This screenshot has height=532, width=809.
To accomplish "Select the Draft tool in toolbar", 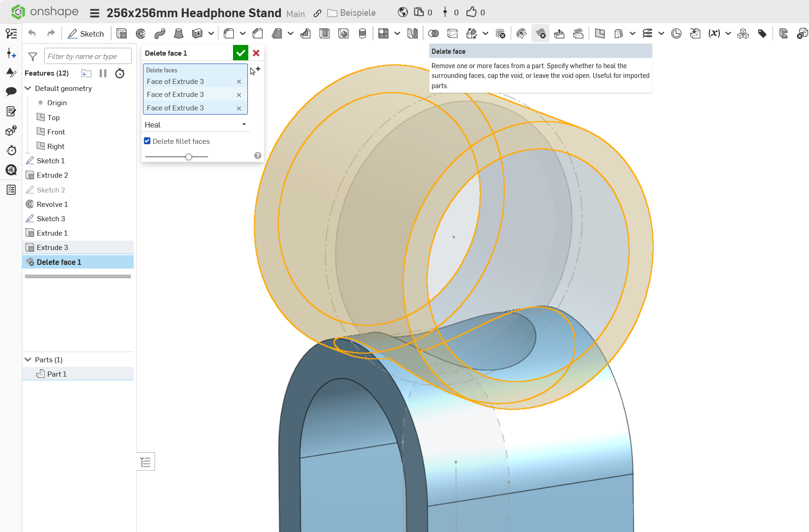I will (277, 33).
